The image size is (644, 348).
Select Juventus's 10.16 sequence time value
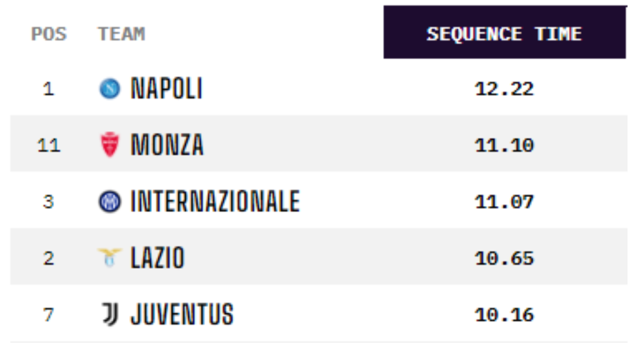[504, 315]
